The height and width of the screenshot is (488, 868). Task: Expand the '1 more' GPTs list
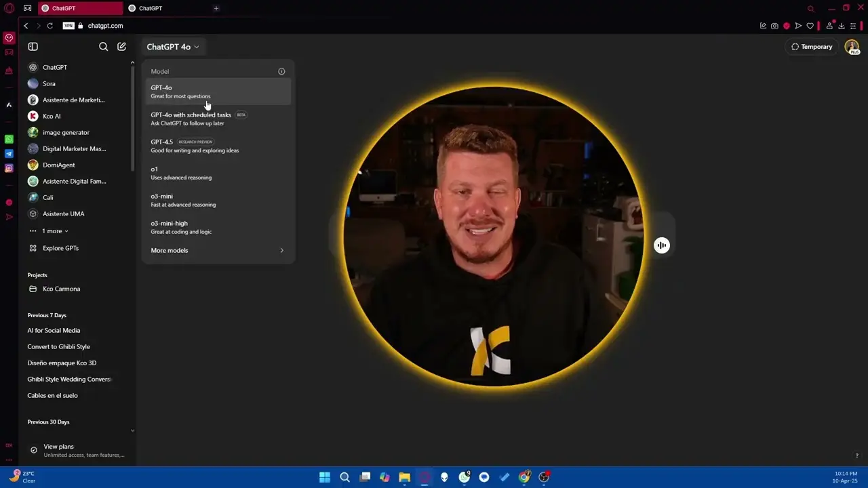pyautogui.click(x=48, y=231)
